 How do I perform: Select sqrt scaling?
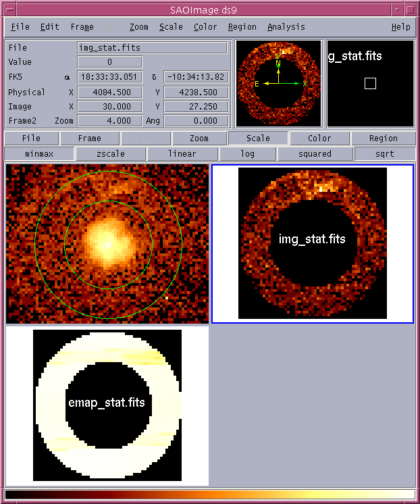tap(385, 154)
